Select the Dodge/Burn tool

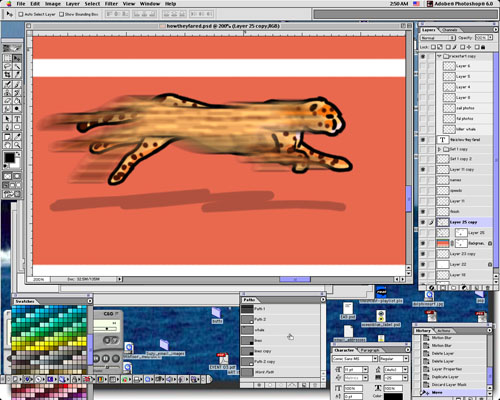[17, 109]
